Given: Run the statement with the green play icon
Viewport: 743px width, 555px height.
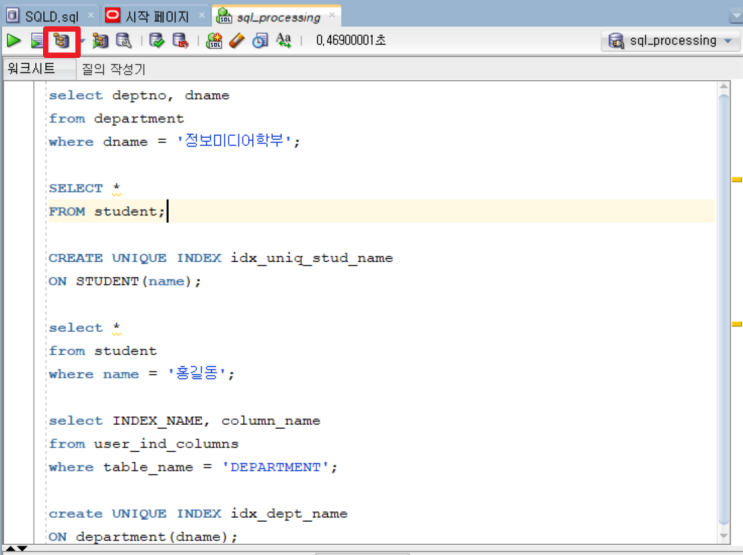Looking at the screenshot, I should (14, 41).
